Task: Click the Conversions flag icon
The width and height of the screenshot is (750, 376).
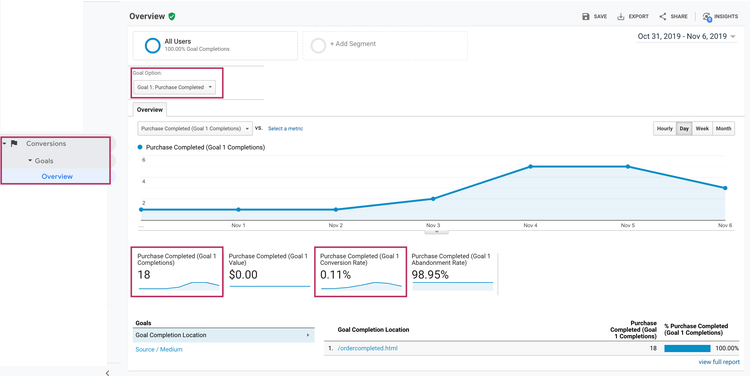Action: pyautogui.click(x=14, y=144)
